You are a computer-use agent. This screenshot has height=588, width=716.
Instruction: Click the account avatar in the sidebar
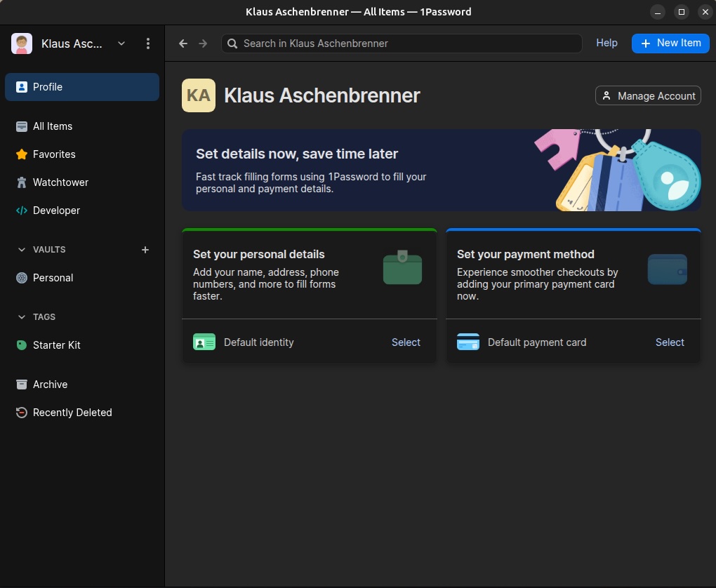point(22,44)
